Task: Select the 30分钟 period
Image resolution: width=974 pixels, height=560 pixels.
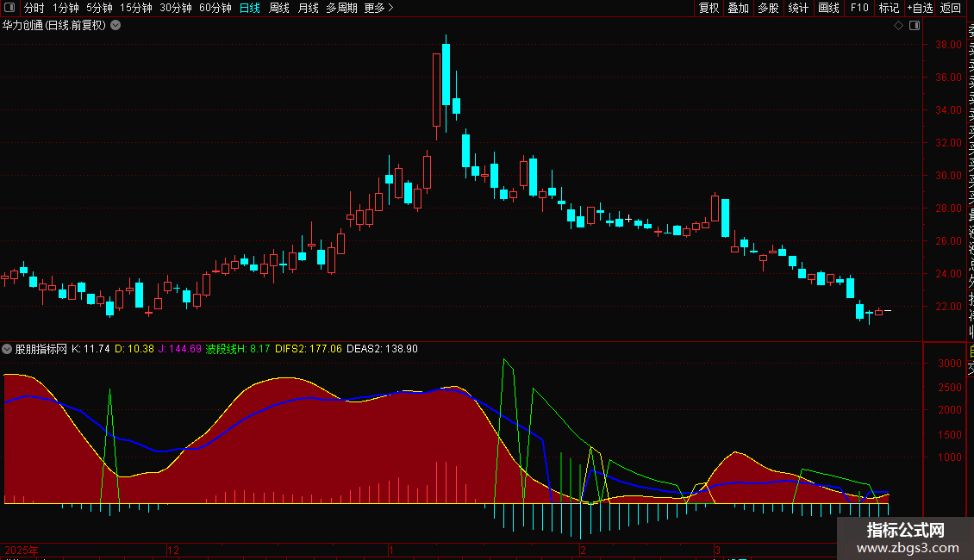Action: 176,8
